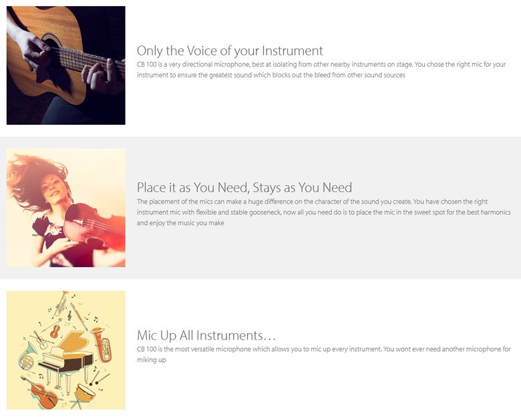Open the violinist woman photo

[x=65, y=208]
